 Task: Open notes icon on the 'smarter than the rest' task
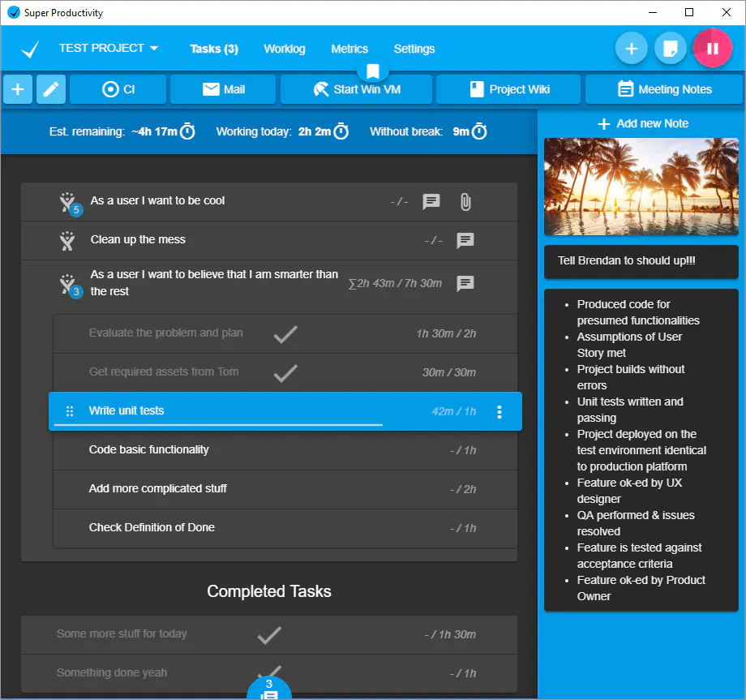point(465,284)
